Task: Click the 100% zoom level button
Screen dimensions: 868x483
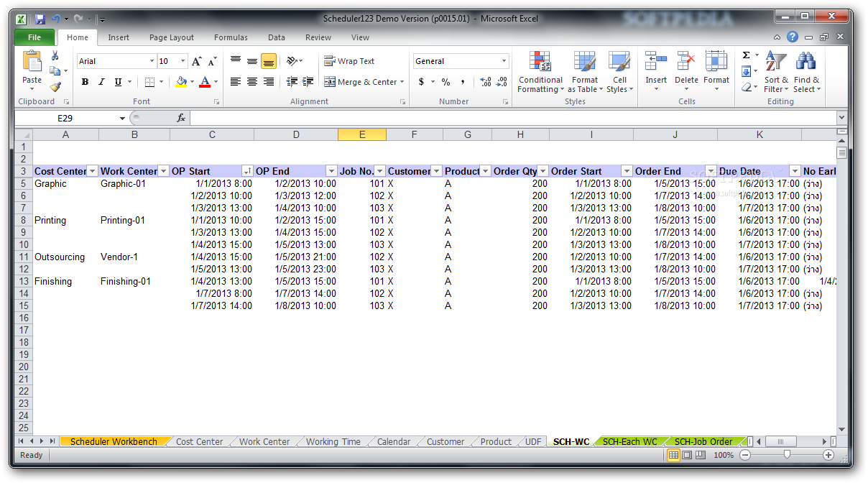Action: click(724, 455)
